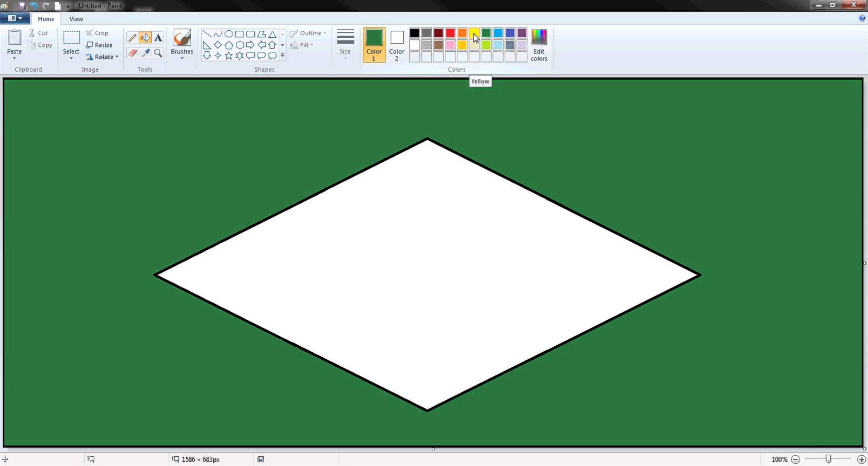Select the Eraser tool
This screenshot has height=466, width=868.
[132, 53]
